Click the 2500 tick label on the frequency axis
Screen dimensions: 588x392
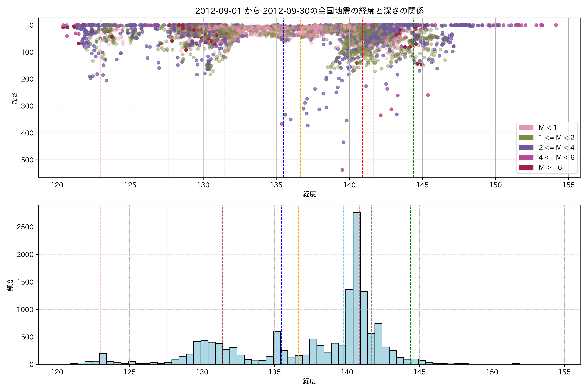[25, 227]
